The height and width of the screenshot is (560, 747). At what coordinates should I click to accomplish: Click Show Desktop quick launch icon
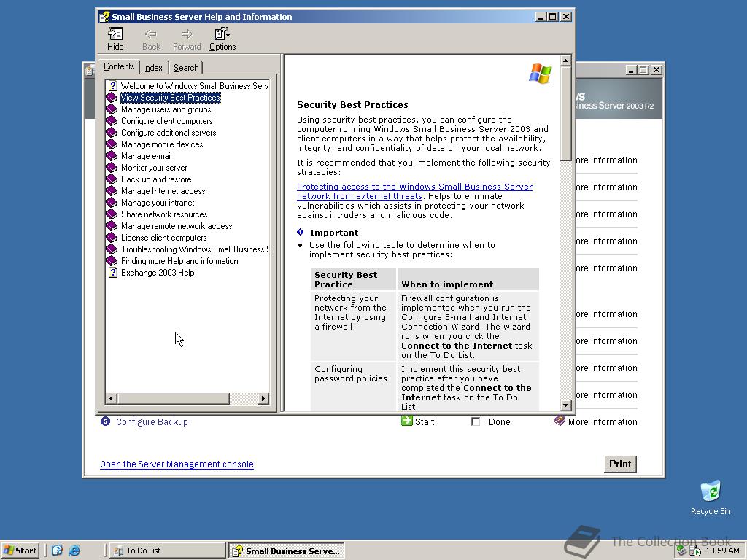pos(57,551)
